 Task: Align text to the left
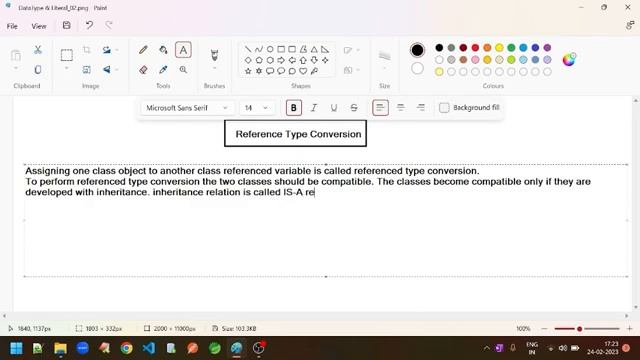pyautogui.click(x=380, y=108)
